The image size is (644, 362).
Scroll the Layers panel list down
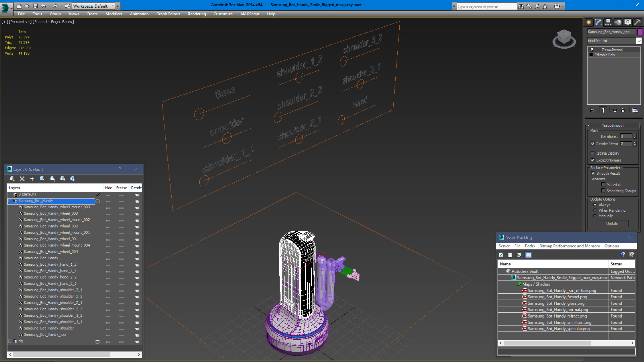[139, 354]
